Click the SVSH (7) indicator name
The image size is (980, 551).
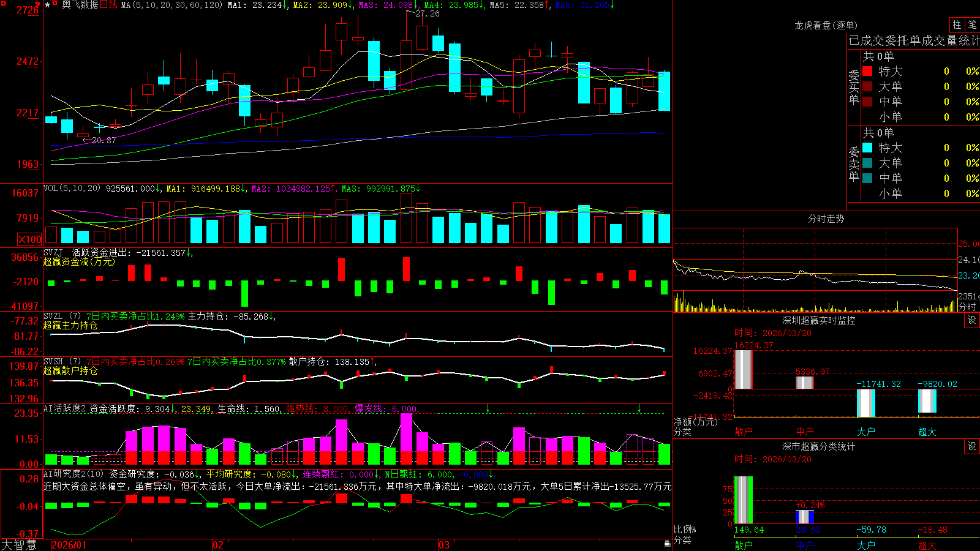tap(62, 362)
